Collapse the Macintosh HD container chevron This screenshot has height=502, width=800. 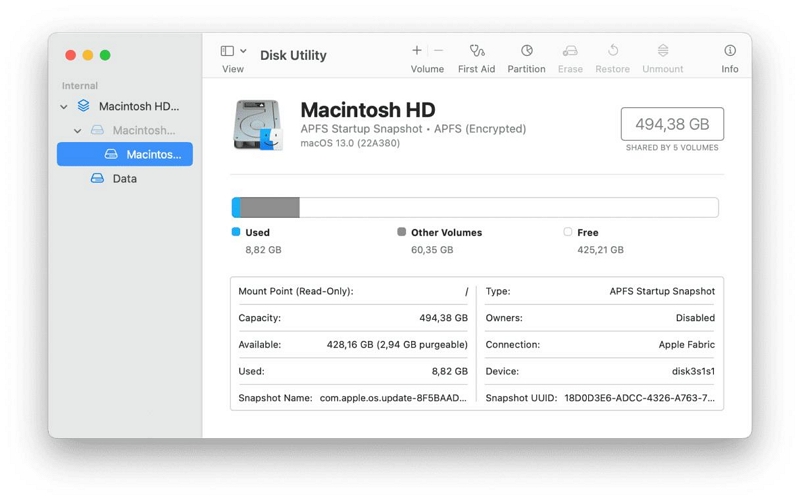(x=64, y=107)
